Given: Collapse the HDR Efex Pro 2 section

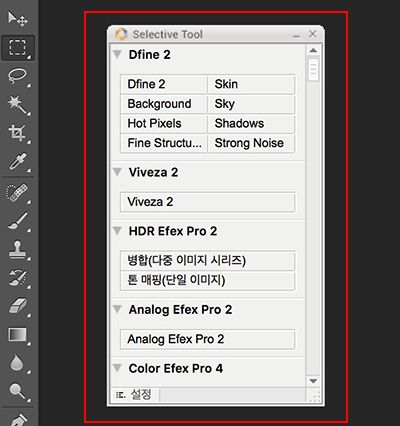Looking at the screenshot, I should [117, 231].
